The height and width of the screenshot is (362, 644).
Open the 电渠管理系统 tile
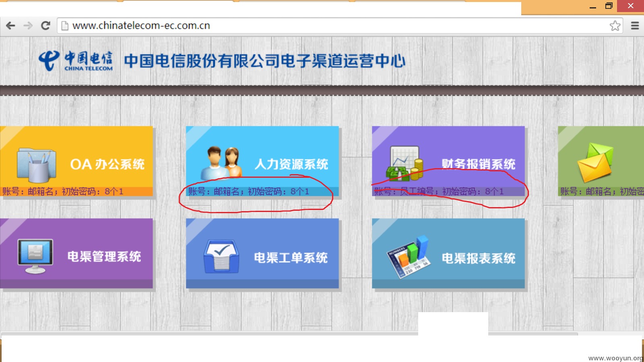[76, 253]
